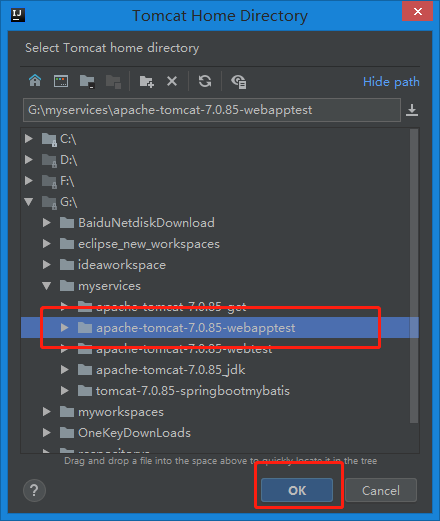Image resolution: width=440 pixels, height=521 pixels.
Task: Confirm selection with the OK button
Action: tap(297, 490)
